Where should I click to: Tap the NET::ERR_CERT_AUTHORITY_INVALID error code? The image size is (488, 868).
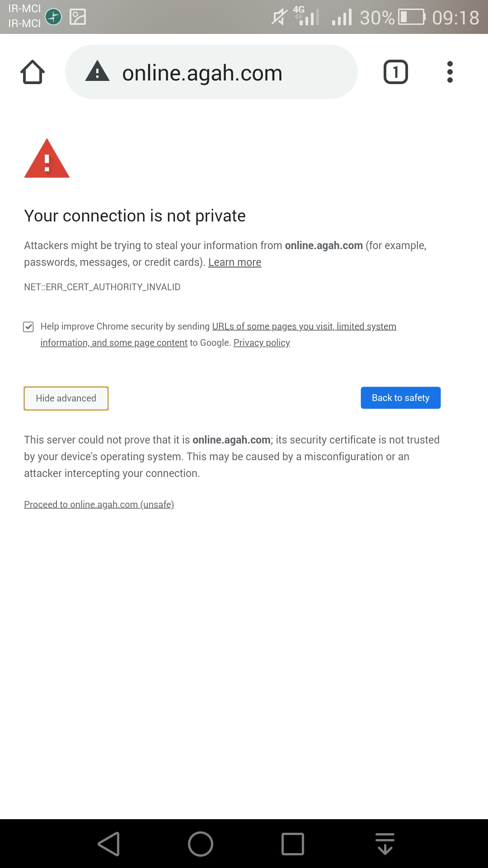[x=102, y=287]
